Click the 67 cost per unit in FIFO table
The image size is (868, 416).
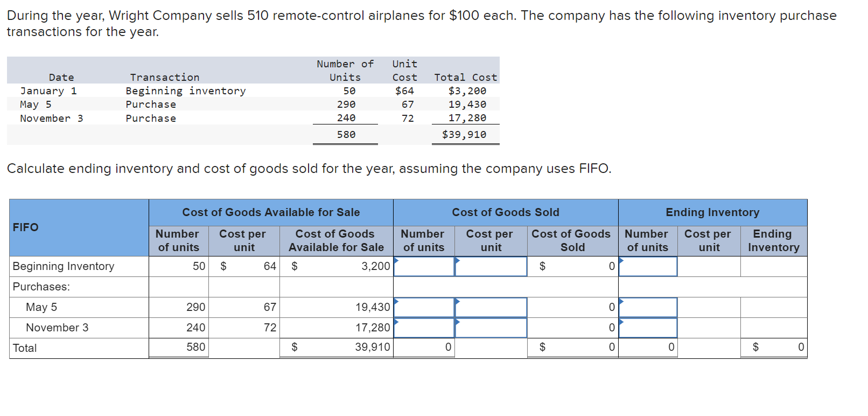[x=244, y=307]
